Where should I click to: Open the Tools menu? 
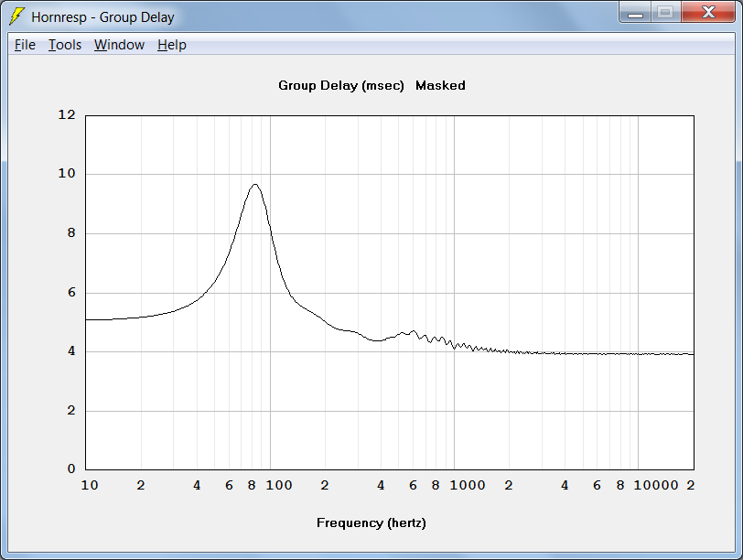pyautogui.click(x=65, y=45)
